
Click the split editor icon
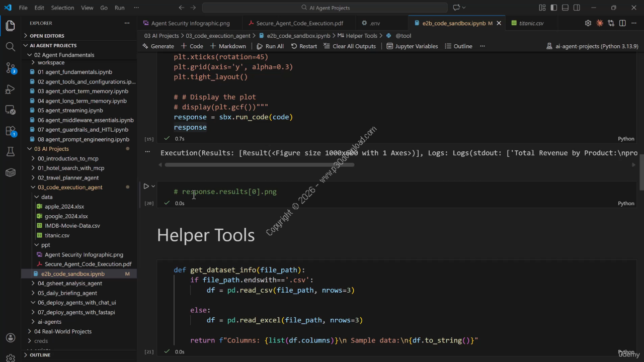622,23
